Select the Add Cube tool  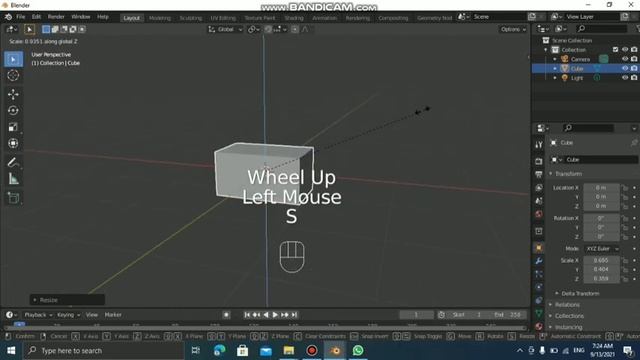click(13, 198)
